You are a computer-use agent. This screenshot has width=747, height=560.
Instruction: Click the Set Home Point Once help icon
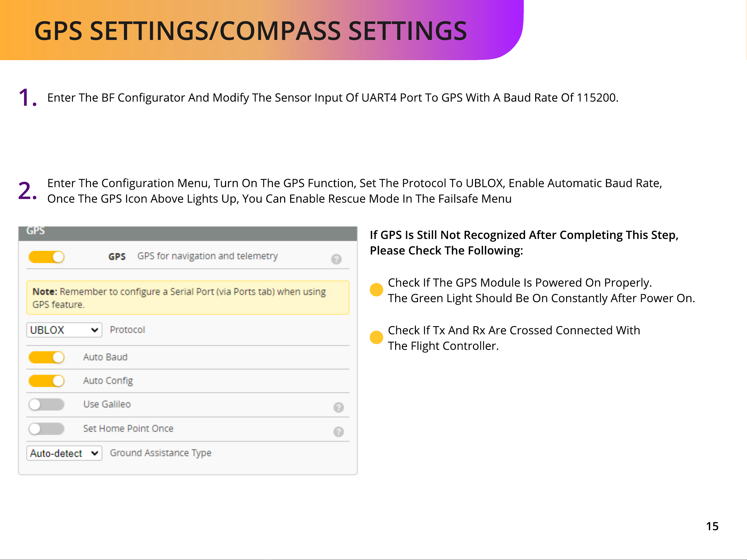(x=338, y=431)
